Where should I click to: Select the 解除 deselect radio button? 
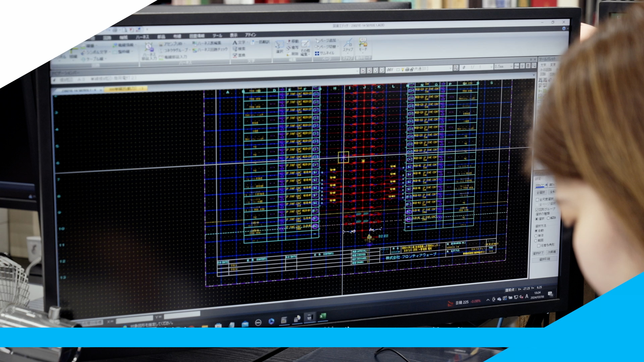point(548,218)
